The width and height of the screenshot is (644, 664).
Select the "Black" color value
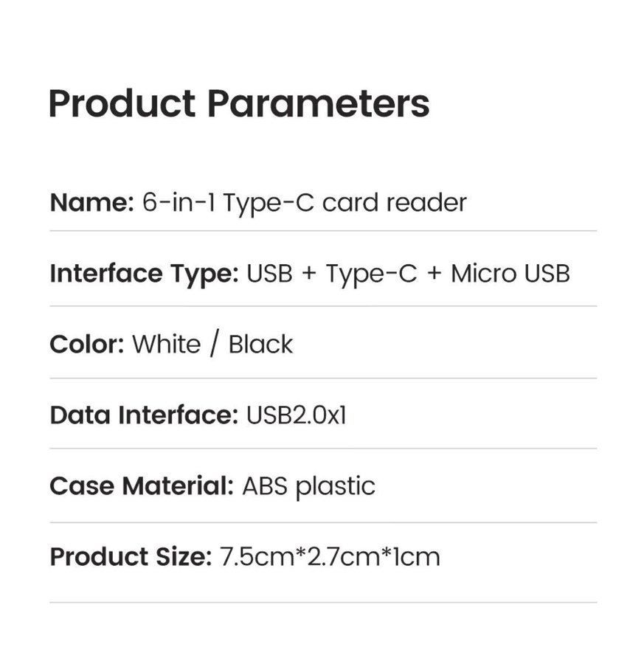[x=260, y=345]
